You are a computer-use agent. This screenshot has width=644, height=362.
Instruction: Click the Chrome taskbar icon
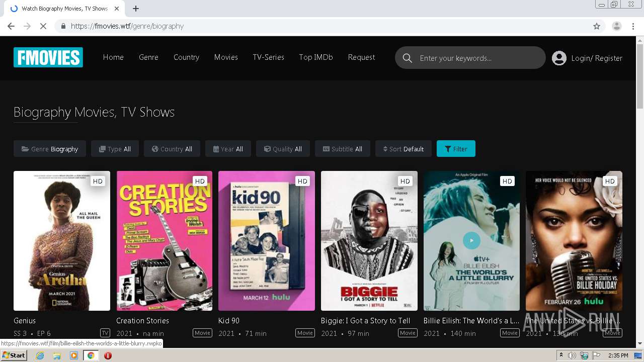coord(91,355)
